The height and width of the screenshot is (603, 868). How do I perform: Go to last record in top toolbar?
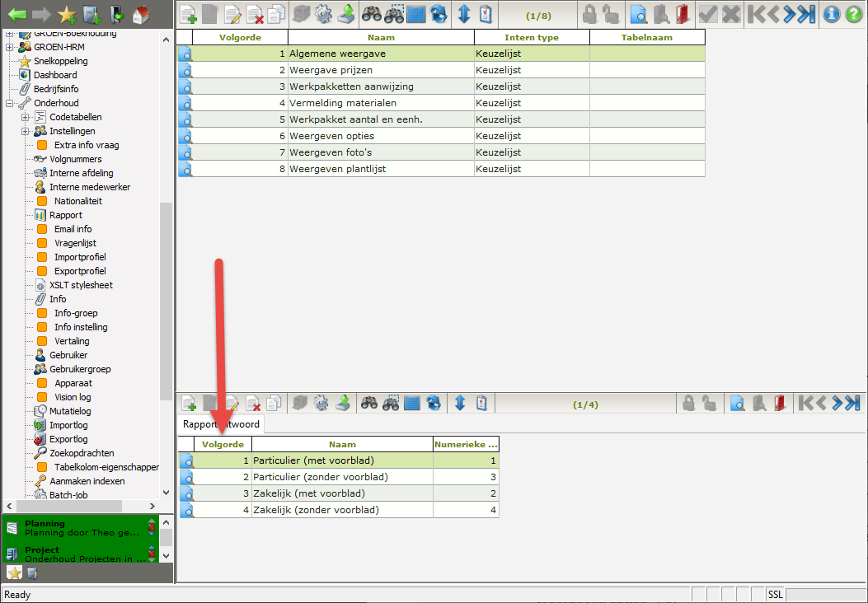pos(805,13)
